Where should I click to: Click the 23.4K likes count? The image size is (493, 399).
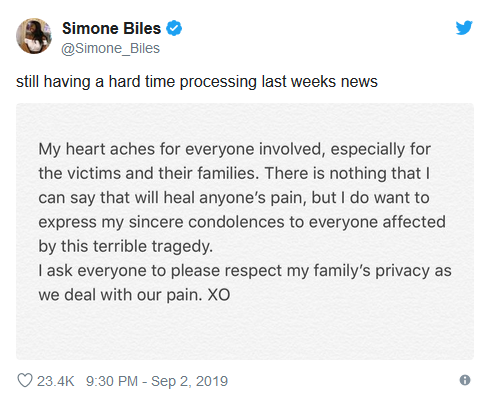click(55, 381)
